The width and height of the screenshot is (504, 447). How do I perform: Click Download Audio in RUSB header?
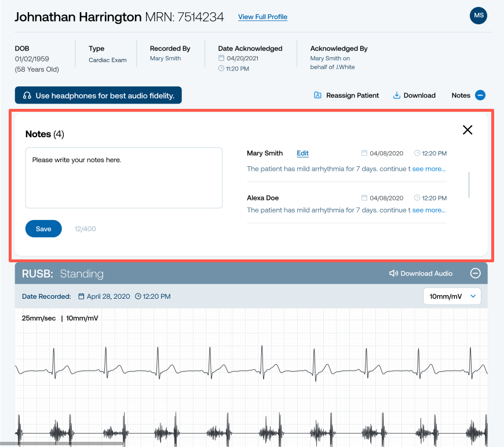[x=426, y=273]
